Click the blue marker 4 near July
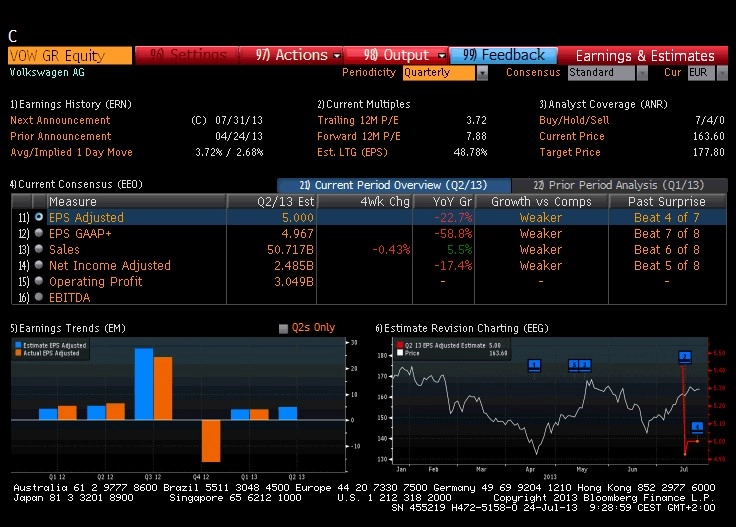 pyautogui.click(x=697, y=427)
